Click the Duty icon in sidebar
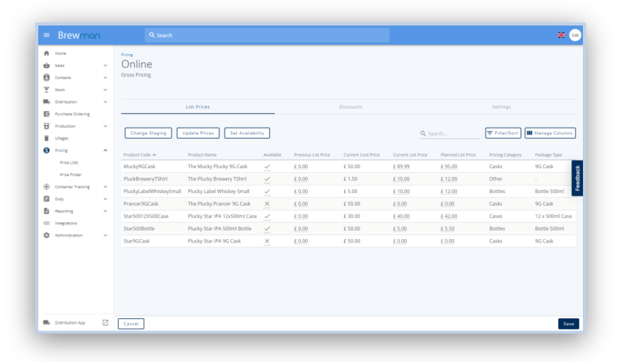 point(46,198)
